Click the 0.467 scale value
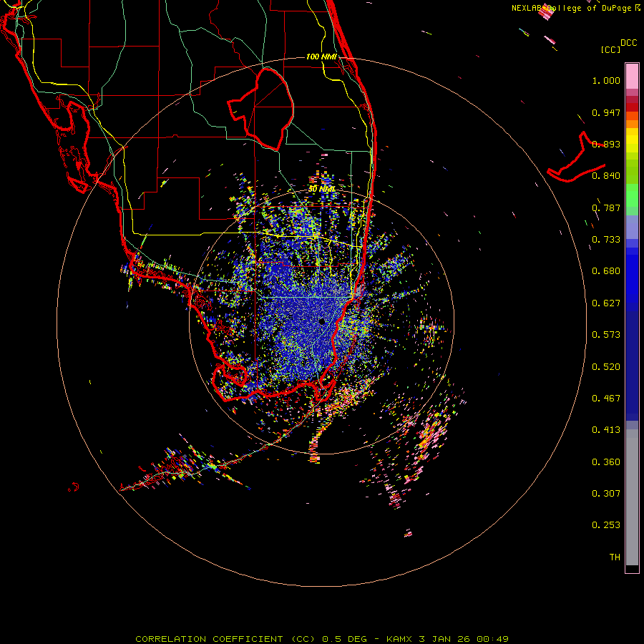Image resolution: width=644 pixels, height=644 pixels. (x=606, y=399)
